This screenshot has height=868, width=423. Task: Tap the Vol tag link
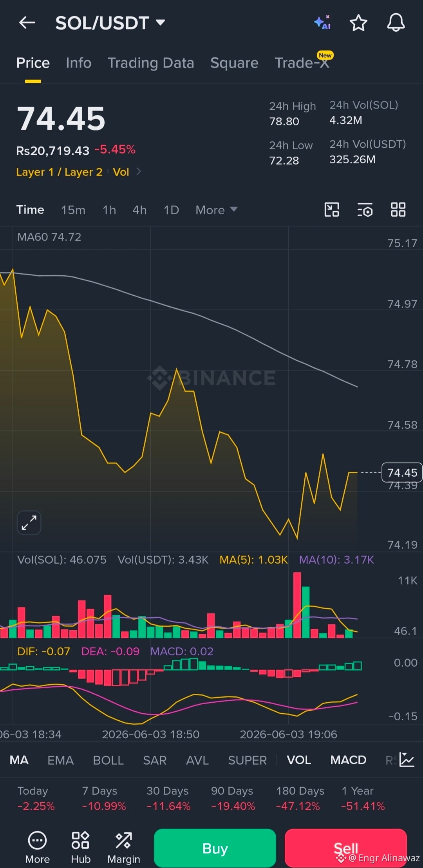(121, 172)
